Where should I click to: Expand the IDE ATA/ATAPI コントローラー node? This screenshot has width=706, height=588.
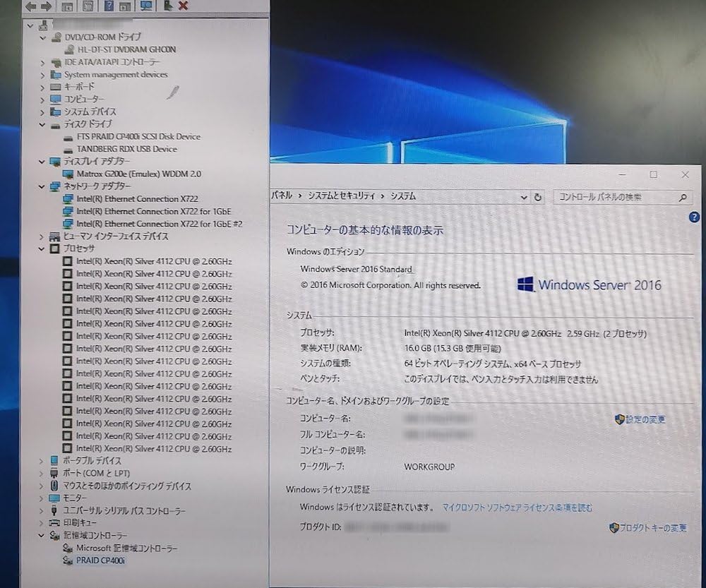point(42,63)
